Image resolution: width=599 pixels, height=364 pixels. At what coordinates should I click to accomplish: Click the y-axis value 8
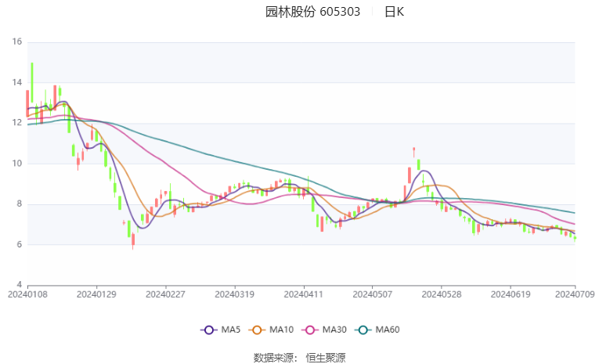point(19,204)
